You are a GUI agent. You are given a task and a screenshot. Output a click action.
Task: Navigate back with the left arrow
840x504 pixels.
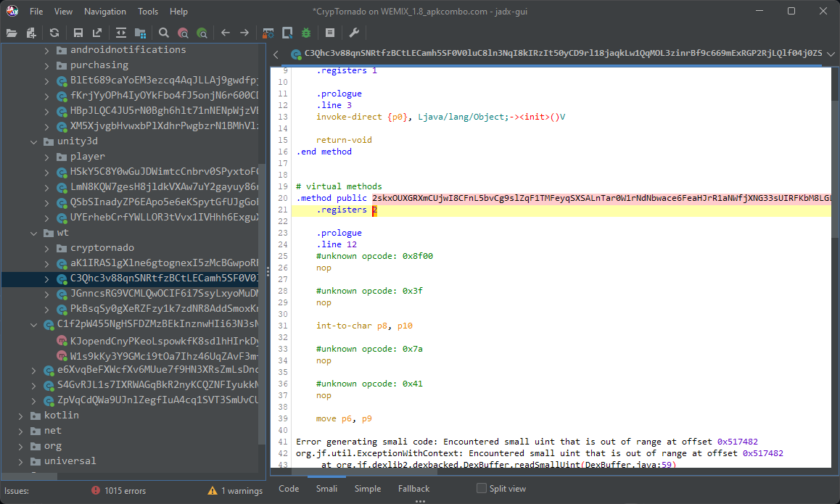[x=225, y=33]
